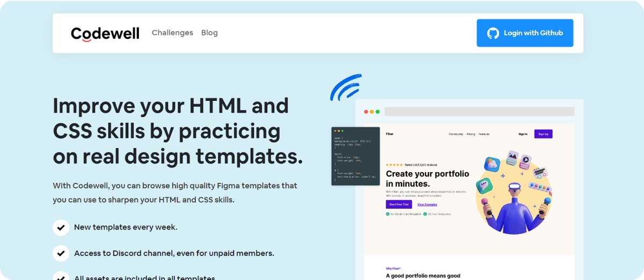Screen dimensions: 644x280
Task: Click the main headline Improve your HTML and CSS skills
Action: [178, 131]
